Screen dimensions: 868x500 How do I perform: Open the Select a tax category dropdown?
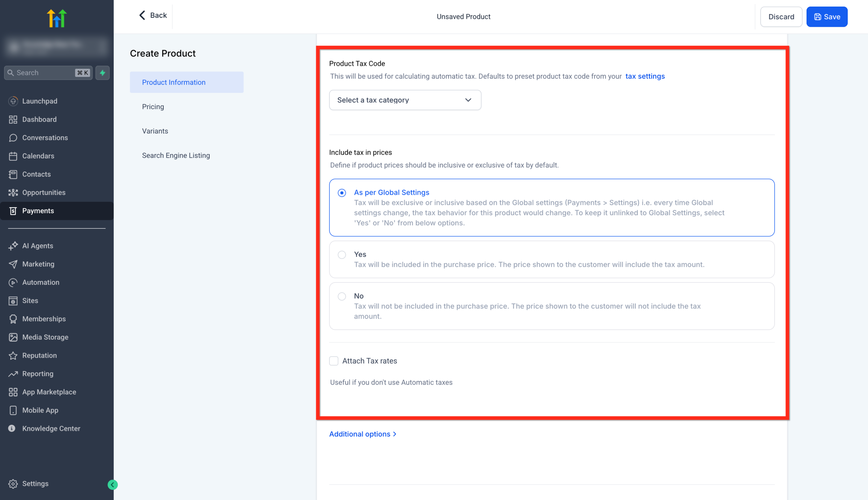[405, 100]
